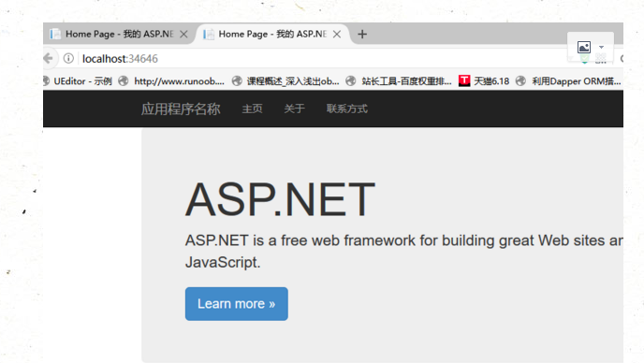The width and height of the screenshot is (644, 363).
Task: Open a new browser tab
Action: tap(362, 34)
